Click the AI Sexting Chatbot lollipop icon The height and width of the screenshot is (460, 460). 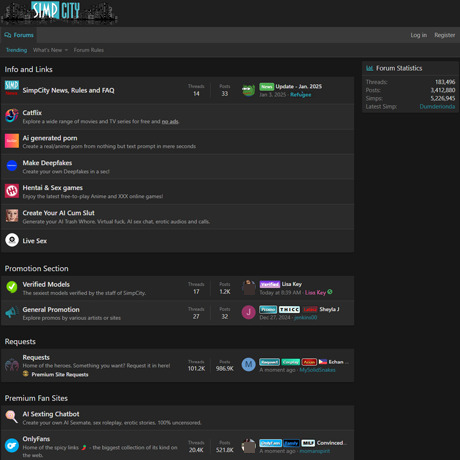point(12,416)
